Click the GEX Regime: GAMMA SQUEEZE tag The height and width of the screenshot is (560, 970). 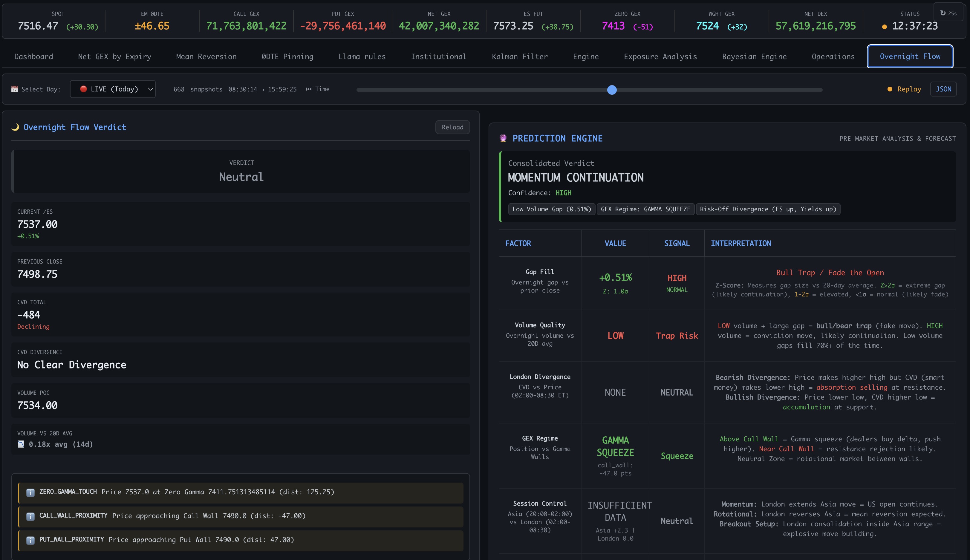645,209
